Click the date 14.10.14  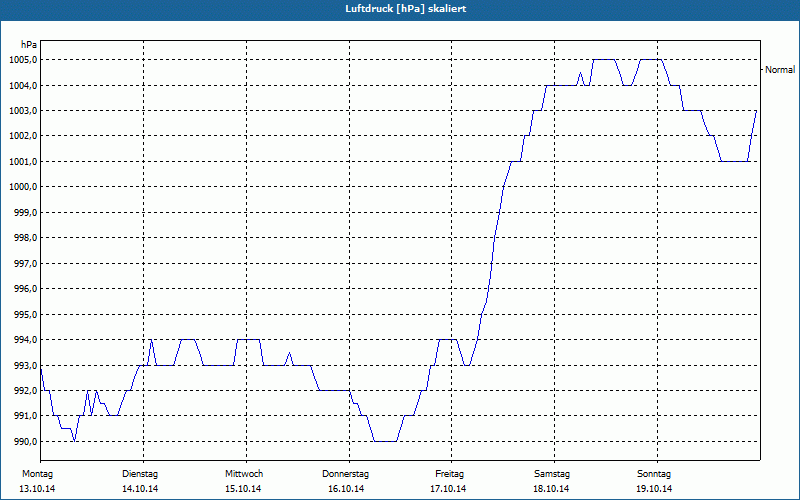[x=140, y=489]
